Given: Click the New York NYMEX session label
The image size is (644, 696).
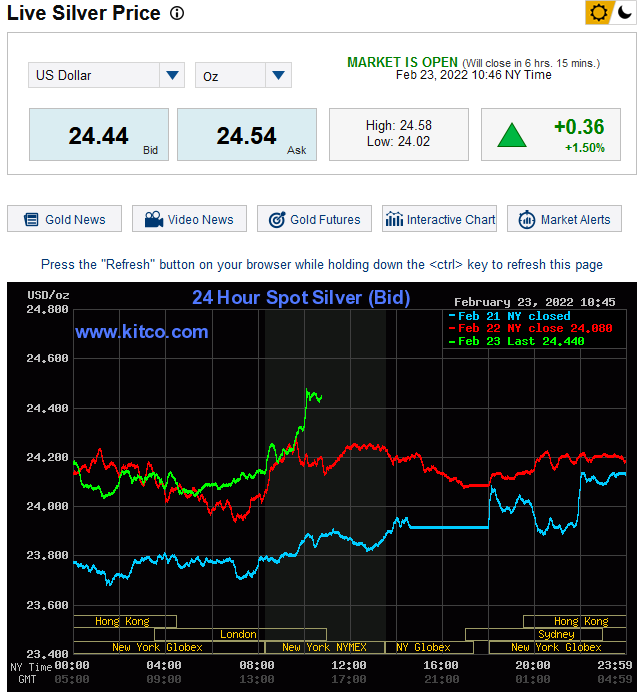Looking at the screenshot, I should (x=324, y=648).
